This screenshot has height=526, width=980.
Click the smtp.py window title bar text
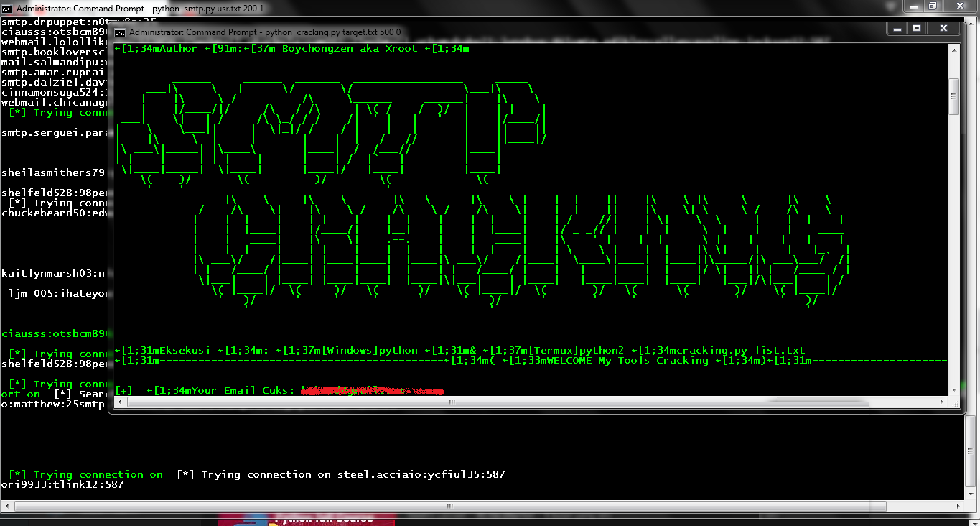pos(140,9)
